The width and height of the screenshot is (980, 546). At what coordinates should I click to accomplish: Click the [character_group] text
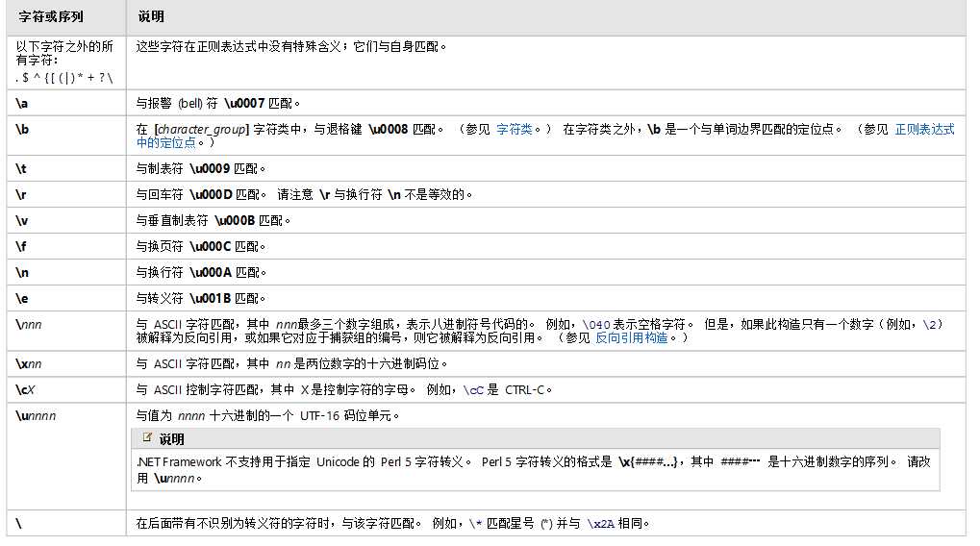pos(201,130)
